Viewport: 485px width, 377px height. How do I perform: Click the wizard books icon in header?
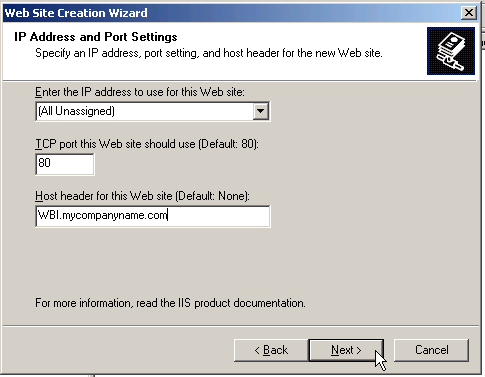point(451,51)
